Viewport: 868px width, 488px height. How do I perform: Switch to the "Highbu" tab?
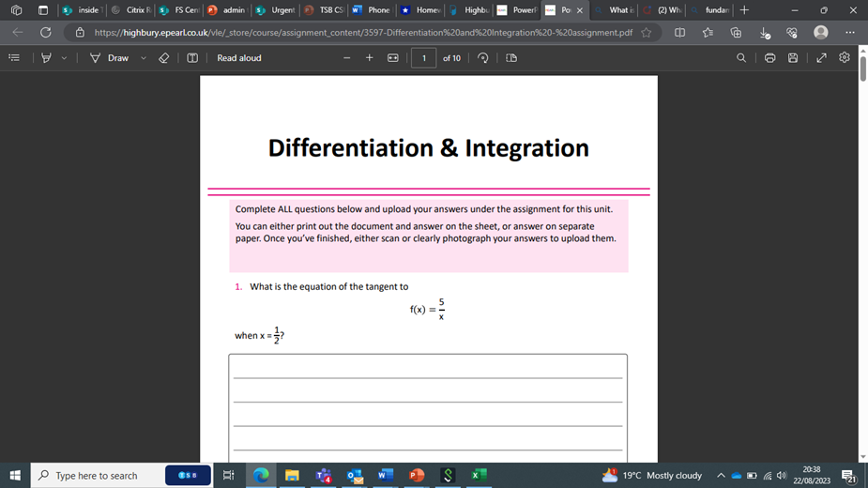pos(469,10)
